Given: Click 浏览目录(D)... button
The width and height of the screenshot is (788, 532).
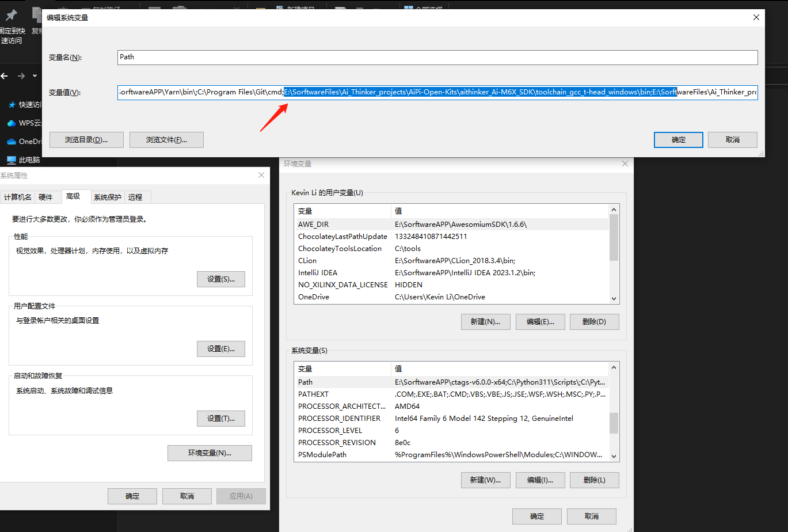Looking at the screenshot, I should (x=86, y=140).
